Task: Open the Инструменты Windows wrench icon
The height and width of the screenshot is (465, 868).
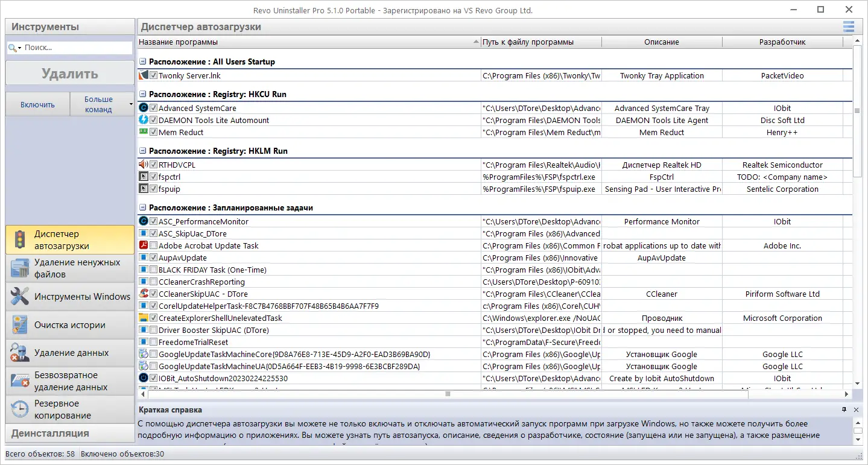Action: coord(20,296)
